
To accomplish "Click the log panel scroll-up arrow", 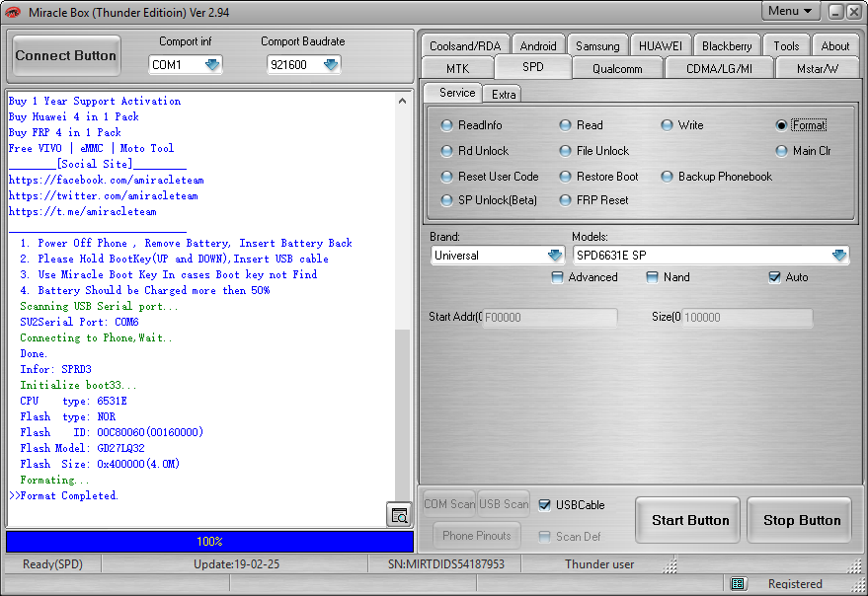I will coord(403,101).
